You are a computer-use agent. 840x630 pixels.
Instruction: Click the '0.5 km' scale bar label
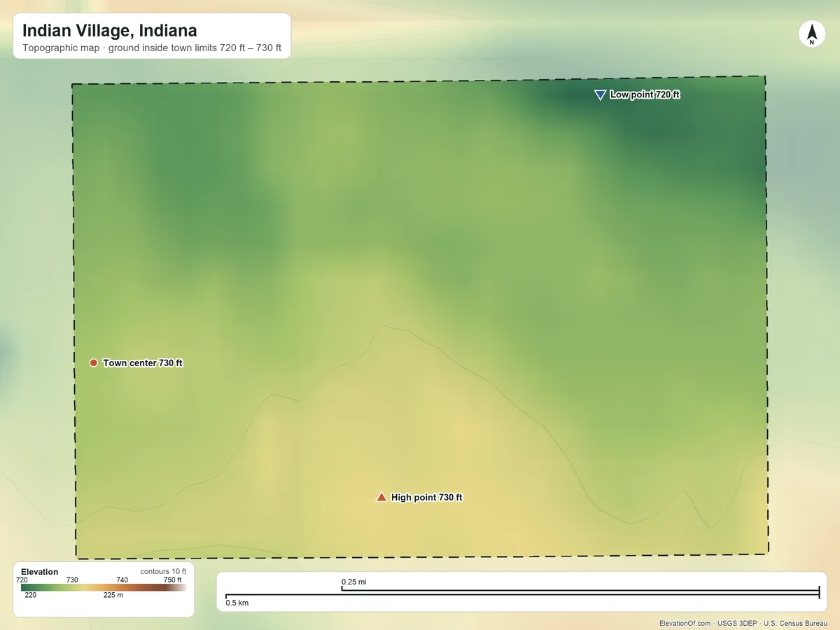click(x=237, y=603)
